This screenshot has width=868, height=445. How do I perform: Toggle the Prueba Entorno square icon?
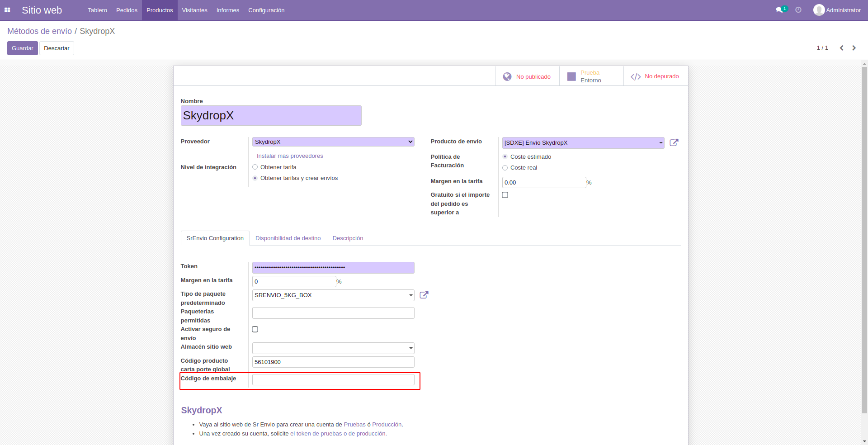(x=571, y=76)
